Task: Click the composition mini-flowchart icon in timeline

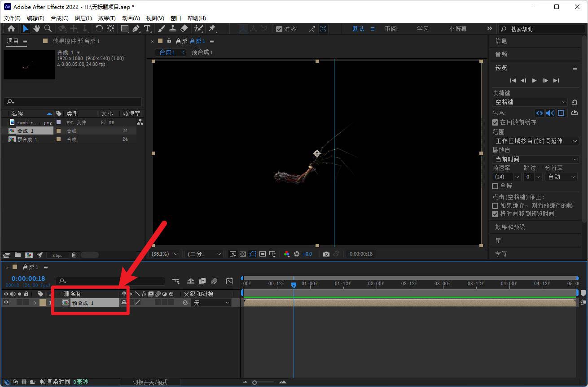Action: pos(176,281)
